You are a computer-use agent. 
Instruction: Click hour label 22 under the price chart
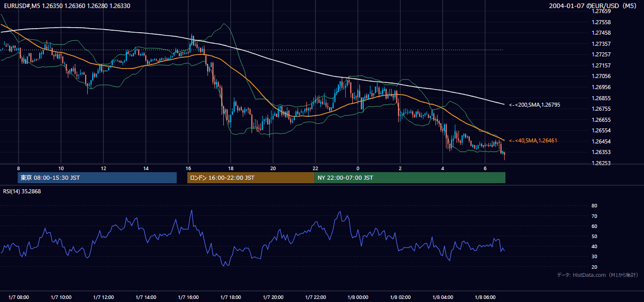(315, 168)
